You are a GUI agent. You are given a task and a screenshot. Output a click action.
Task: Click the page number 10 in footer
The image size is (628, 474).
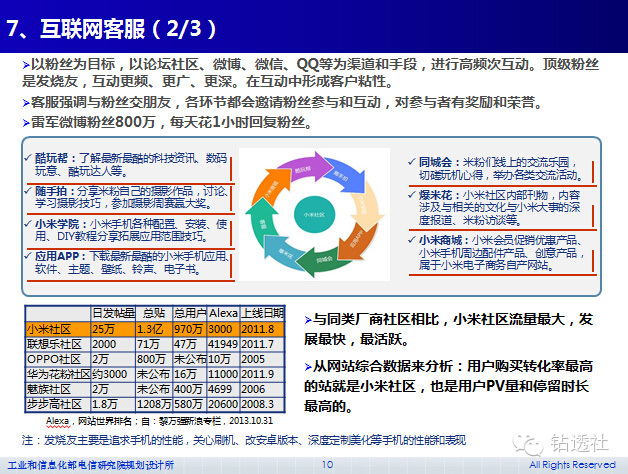328,464
